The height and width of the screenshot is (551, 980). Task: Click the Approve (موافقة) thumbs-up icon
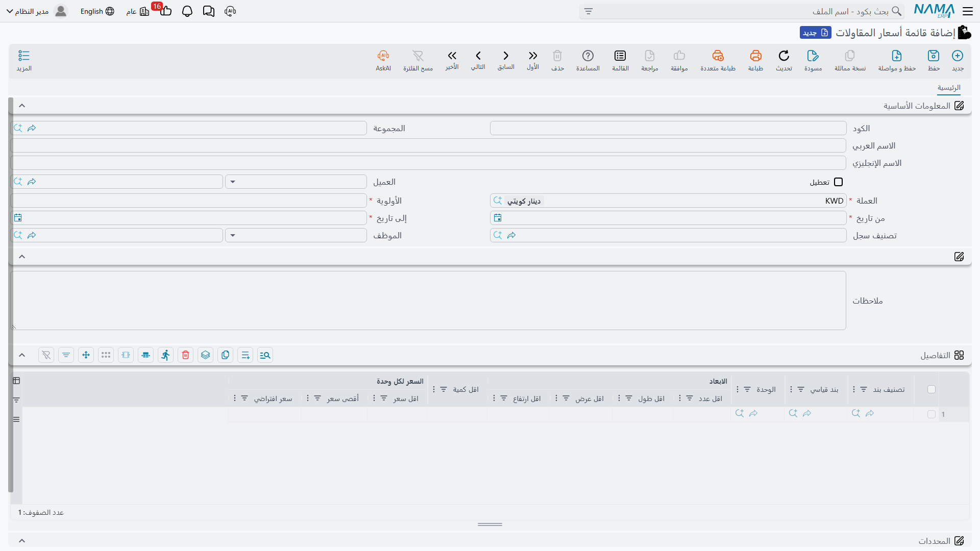679,56
